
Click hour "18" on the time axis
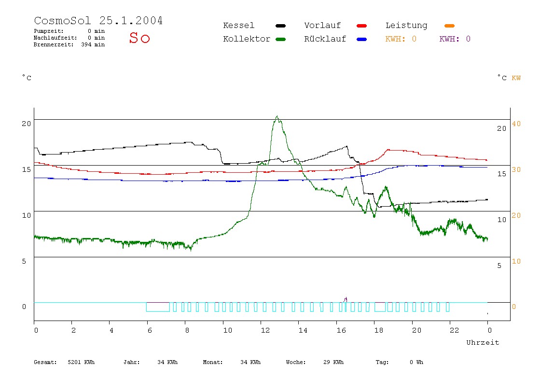(379, 330)
